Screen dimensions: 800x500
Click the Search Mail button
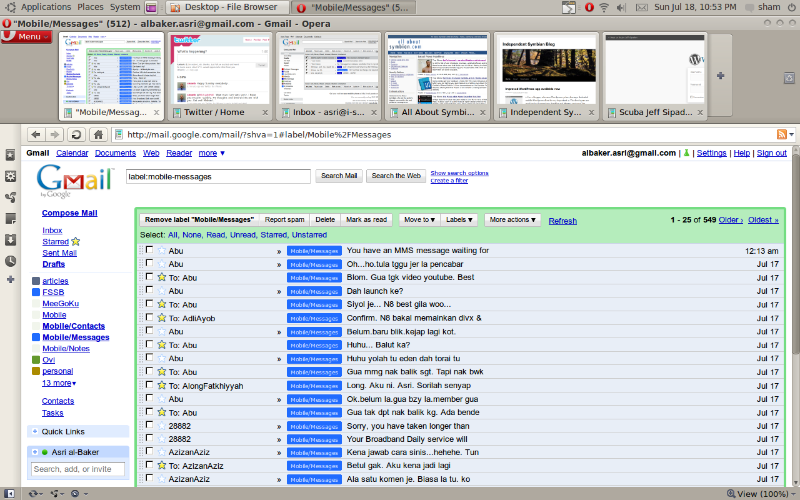339,176
